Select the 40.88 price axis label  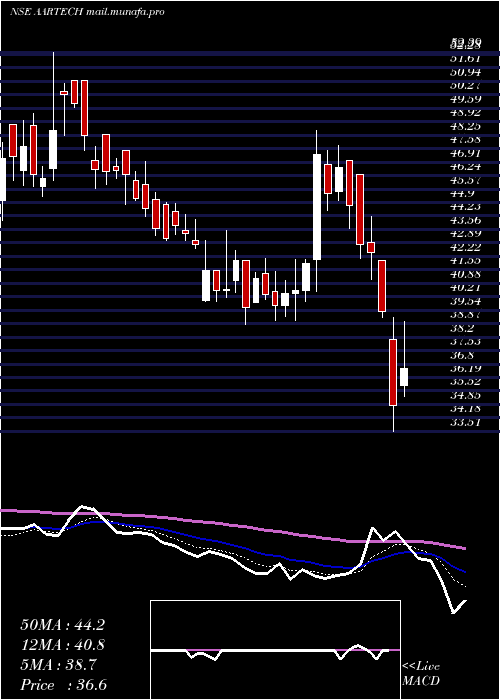(x=466, y=274)
